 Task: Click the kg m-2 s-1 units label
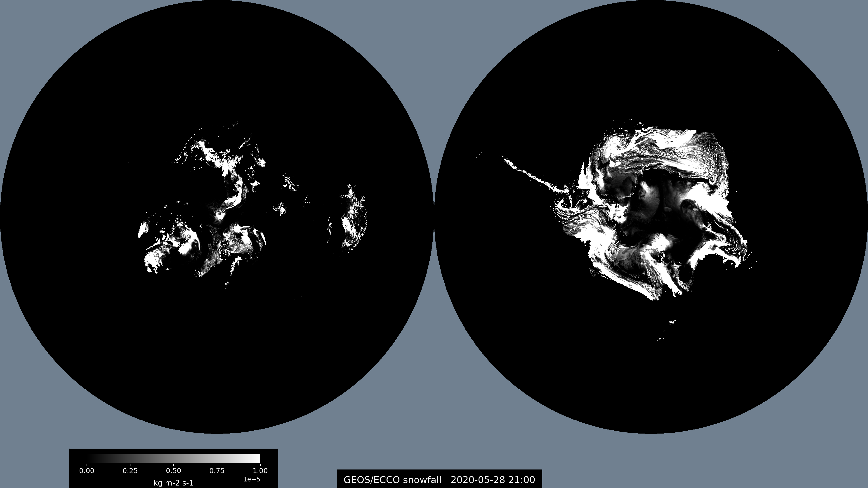173,483
